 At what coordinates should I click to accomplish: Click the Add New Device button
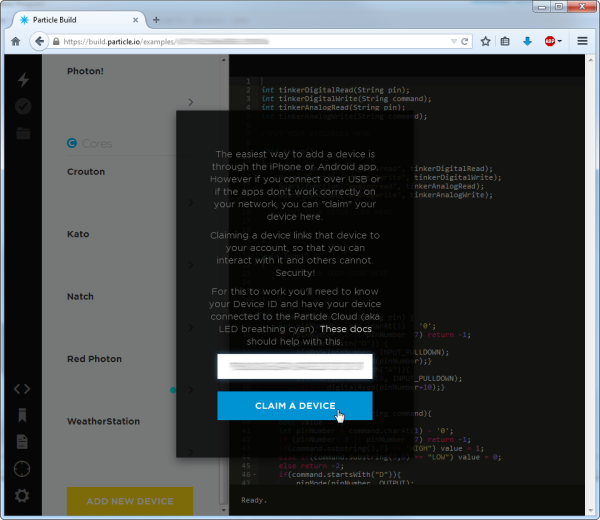pyautogui.click(x=130, y=501)
